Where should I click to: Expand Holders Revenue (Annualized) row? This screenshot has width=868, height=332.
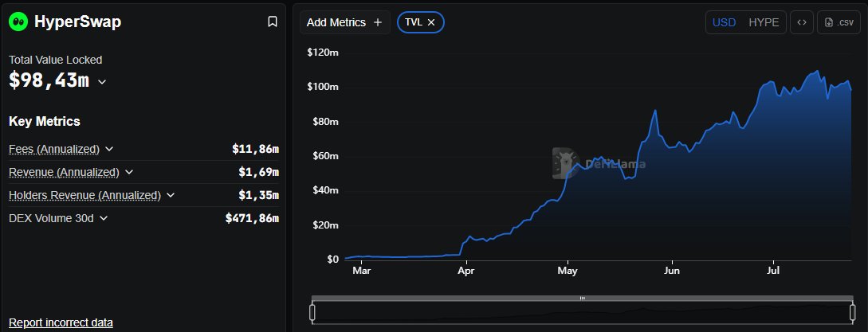[171, 195]
